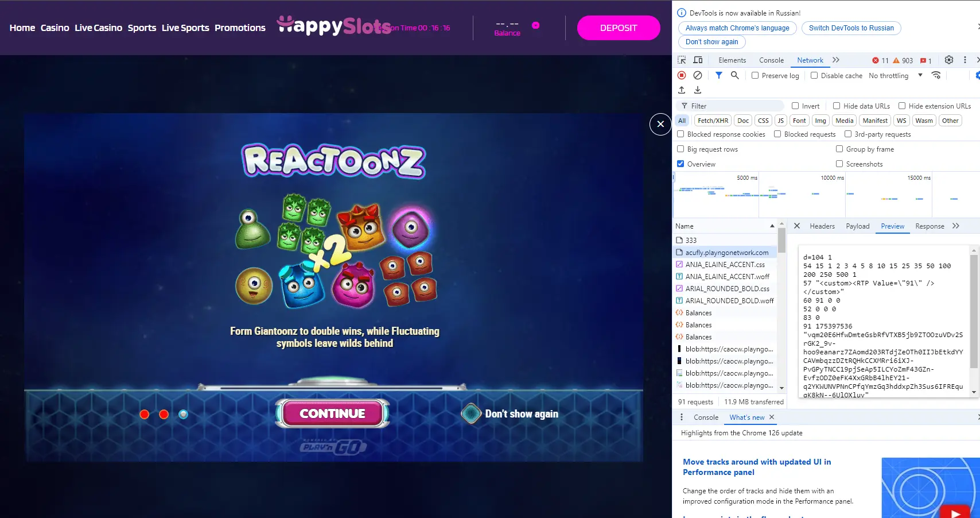980x518 pixels.
Task: Filter requests by WS type
Action: point(901,121)
